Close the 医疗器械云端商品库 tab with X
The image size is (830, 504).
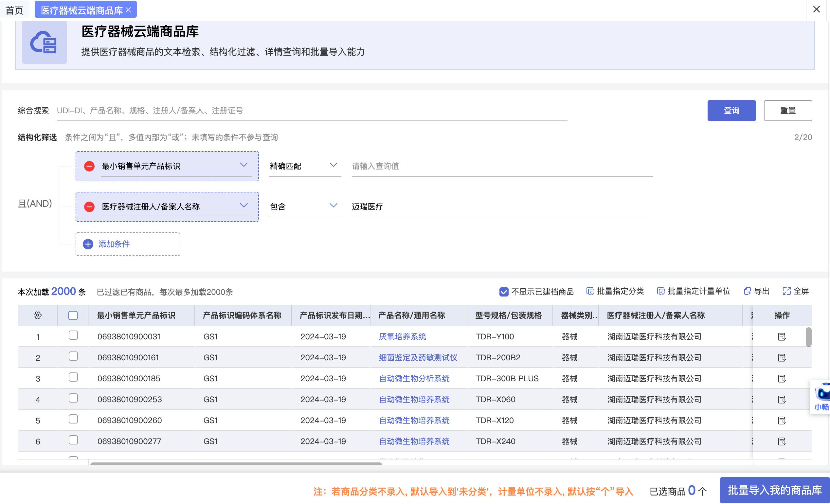128,10
